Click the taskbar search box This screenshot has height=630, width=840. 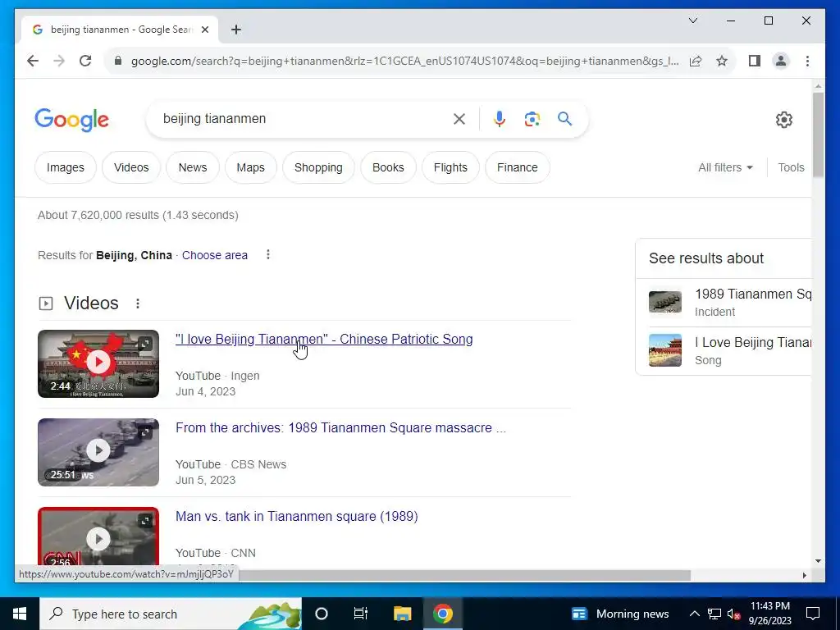click(x=171, y=614)
